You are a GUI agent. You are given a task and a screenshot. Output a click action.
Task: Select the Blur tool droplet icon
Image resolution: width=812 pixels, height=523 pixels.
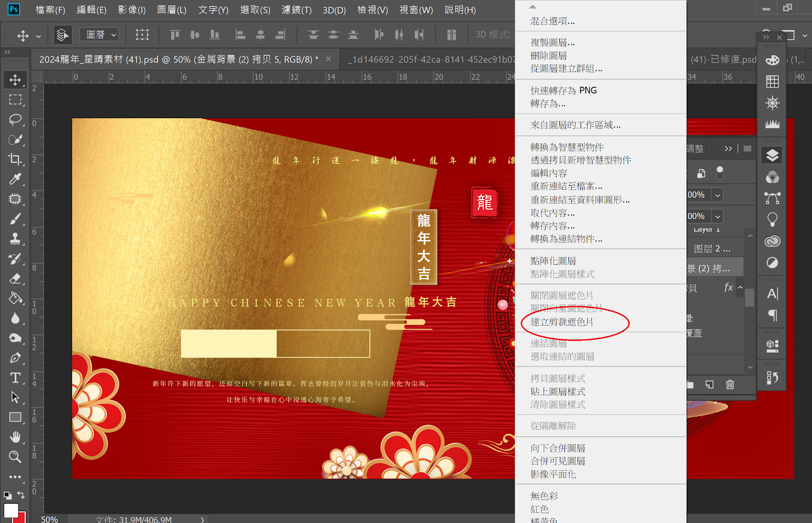click(x=15, y=318)
